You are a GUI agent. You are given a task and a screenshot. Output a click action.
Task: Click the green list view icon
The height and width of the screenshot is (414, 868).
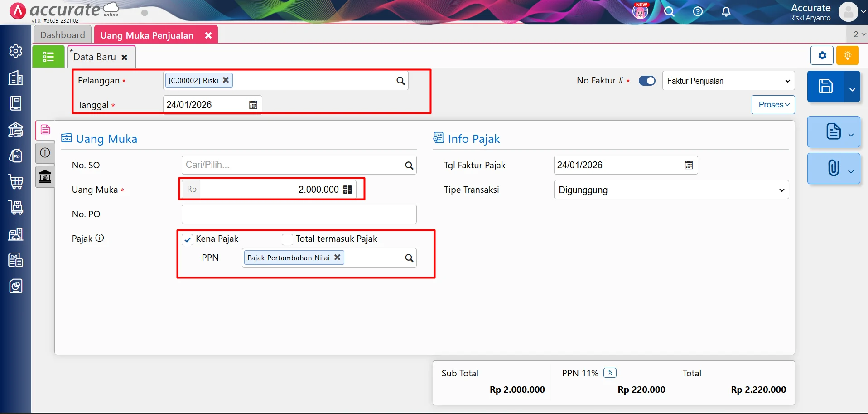point(48,57)
